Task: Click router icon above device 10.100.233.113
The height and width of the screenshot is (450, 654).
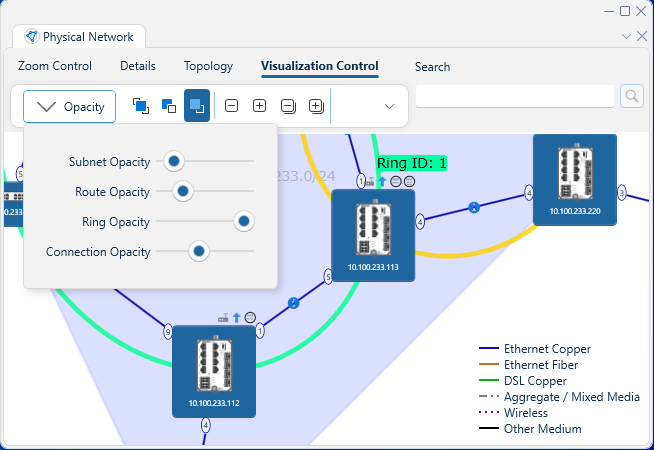Action: tap(370, 182)
